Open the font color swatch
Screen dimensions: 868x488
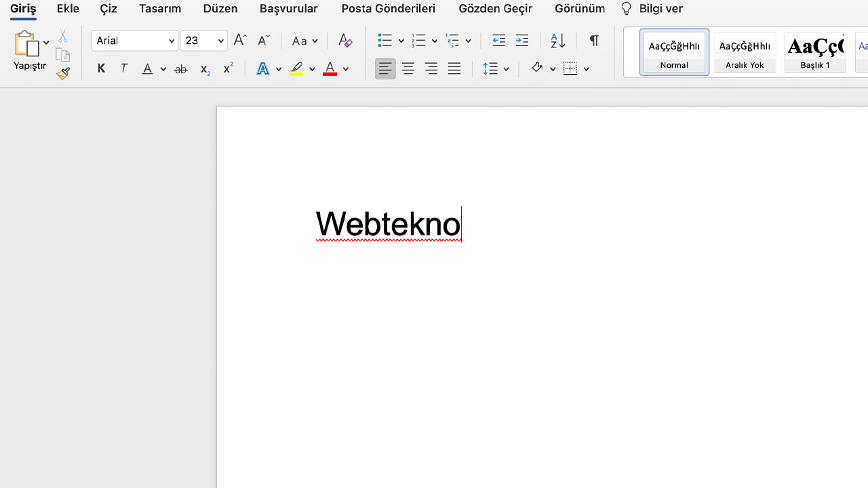[330, 68]
